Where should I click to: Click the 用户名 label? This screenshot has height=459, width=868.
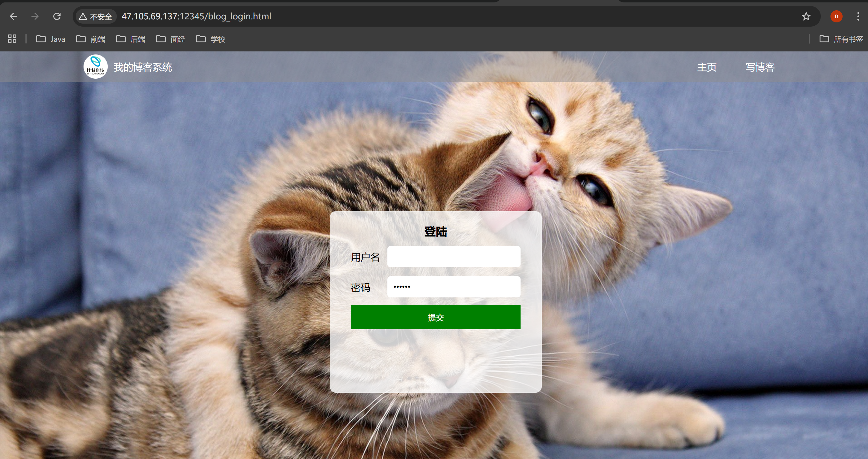[x=366, y=257]
